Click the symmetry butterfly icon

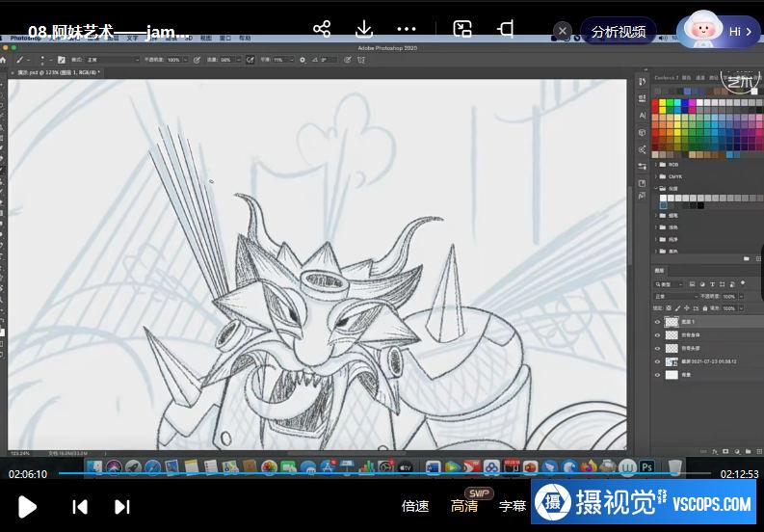(361, 60)
